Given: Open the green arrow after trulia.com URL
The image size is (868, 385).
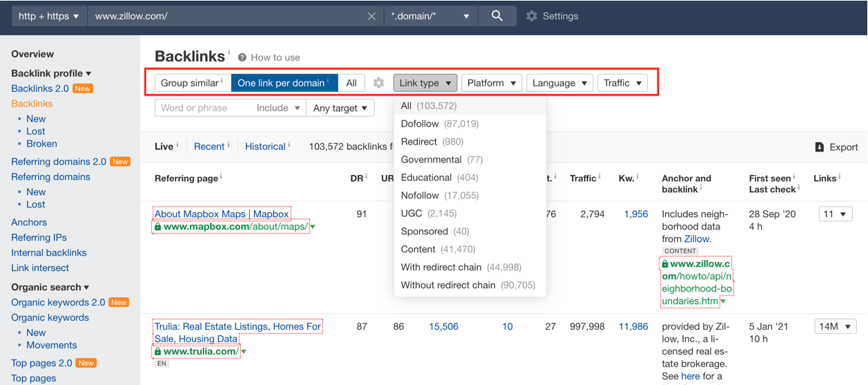Looking at the screenshot, I should click(244, 352).
